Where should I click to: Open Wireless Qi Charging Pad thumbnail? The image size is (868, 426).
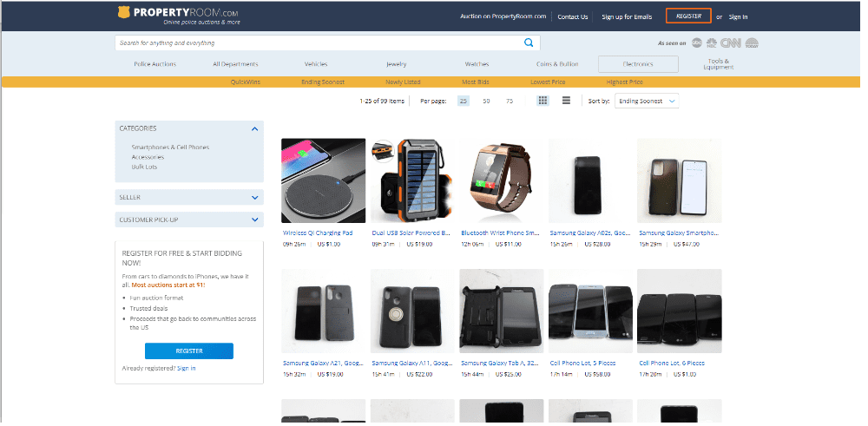pos(323,180)
